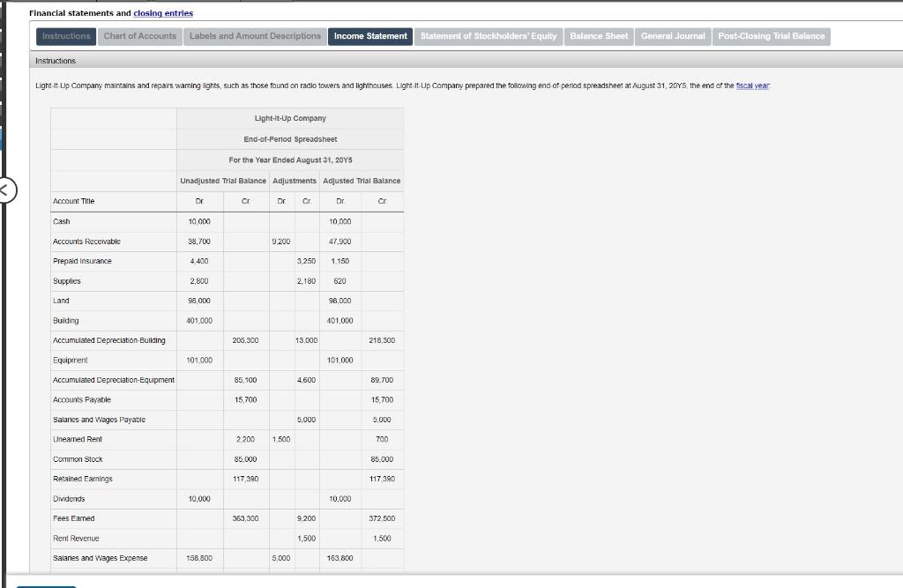Open Statement of Stockholders' Equity tab
The height and width of the screenshot is (588, 903).
click(489, 36)
